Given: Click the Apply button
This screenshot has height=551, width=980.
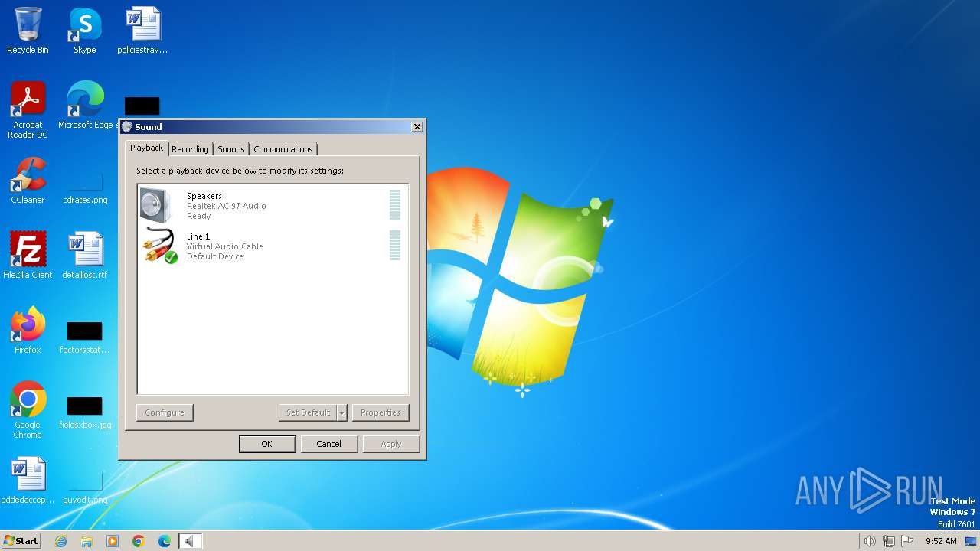Looking at the screenshot, I should (x=391, y=444).
